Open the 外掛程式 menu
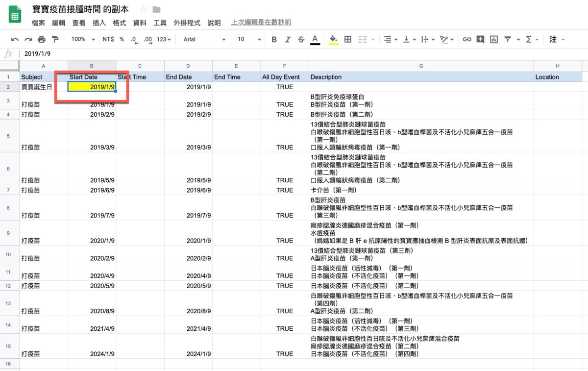This screenshot has height=371, width=588. coord(187,23)
